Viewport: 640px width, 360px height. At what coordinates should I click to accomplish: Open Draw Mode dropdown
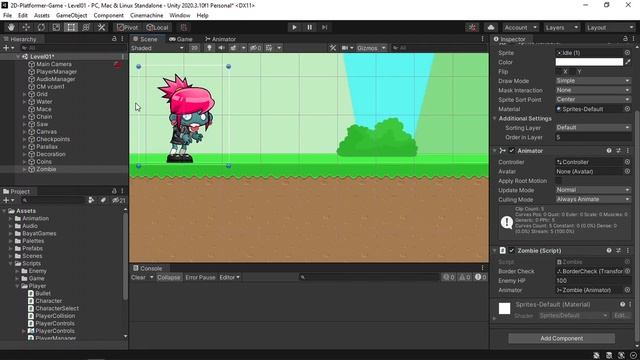click(593, 81)
